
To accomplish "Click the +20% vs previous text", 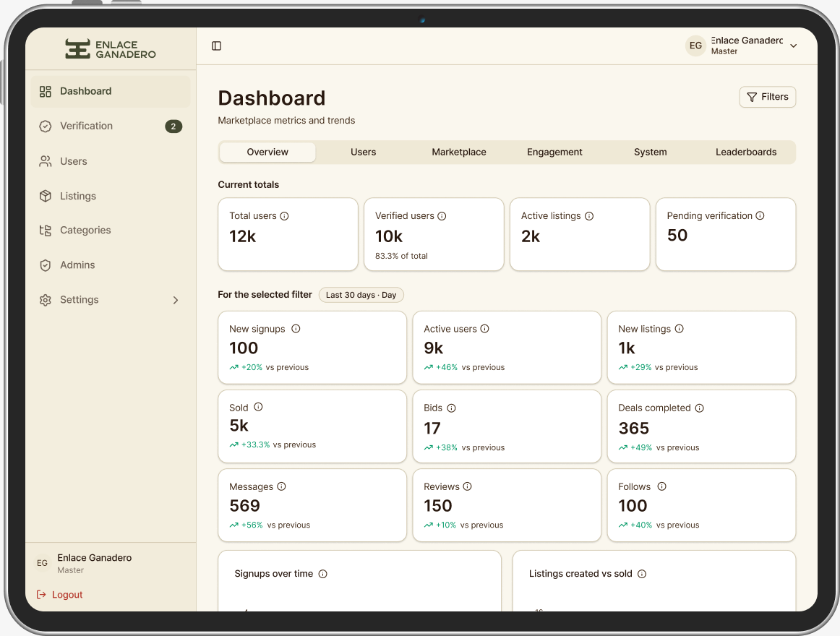I will pyautogui.click(x=269, y=368).
